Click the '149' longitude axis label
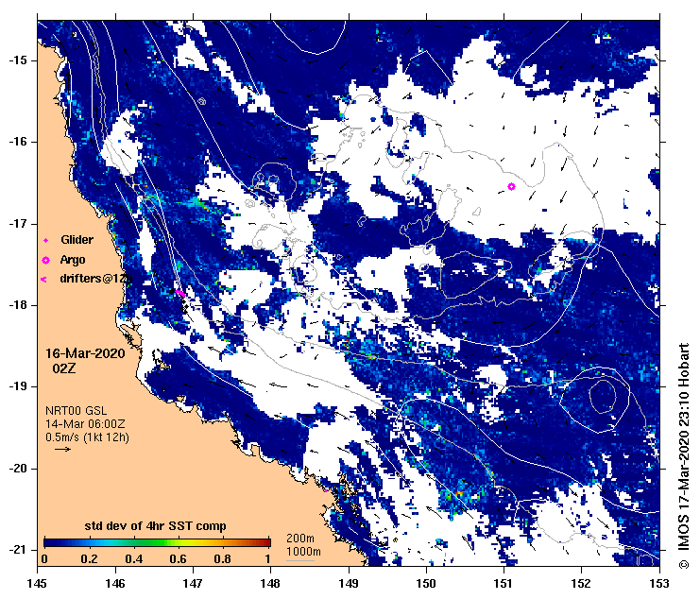This screenshot has width=700, height=599. coord(349,584)
